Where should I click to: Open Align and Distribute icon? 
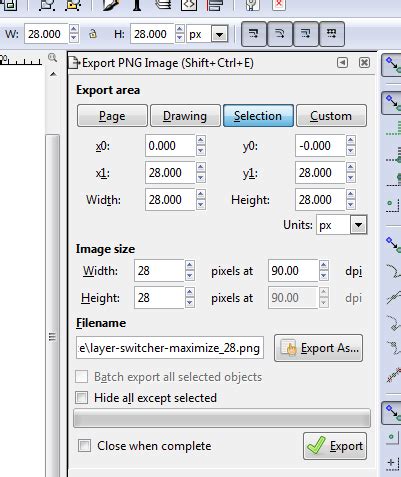point(215,5)
